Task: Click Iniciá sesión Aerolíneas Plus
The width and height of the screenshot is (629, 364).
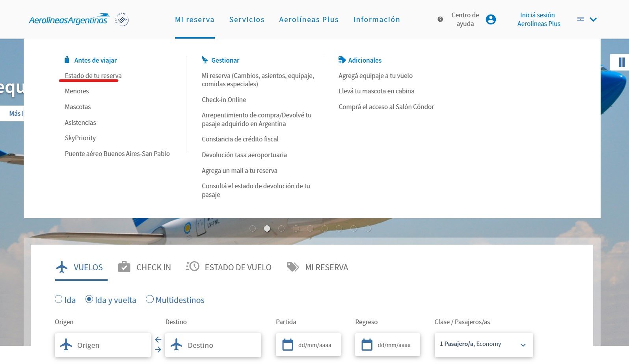Action: pyautogui.click(x=538, y=19)
